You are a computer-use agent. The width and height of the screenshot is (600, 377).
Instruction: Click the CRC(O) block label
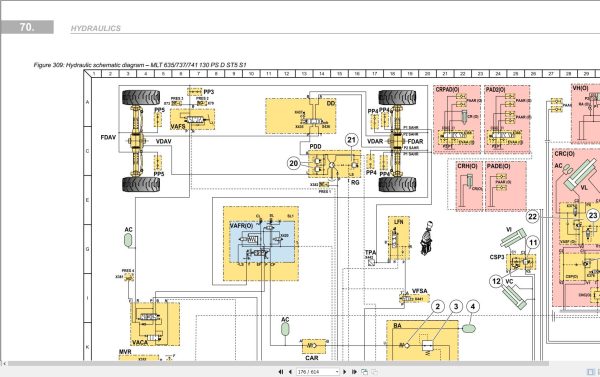pos(564,153)
